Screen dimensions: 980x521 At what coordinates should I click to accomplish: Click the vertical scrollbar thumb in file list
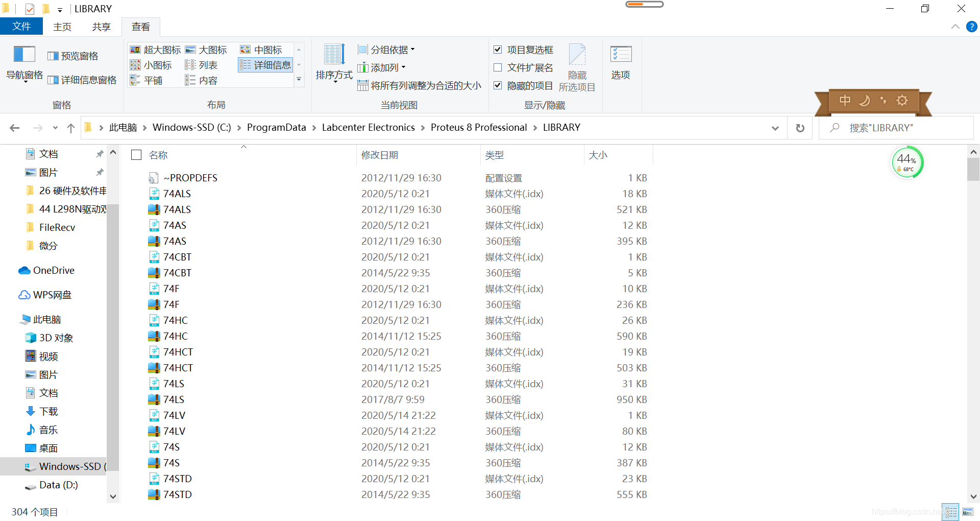point(973,170)
